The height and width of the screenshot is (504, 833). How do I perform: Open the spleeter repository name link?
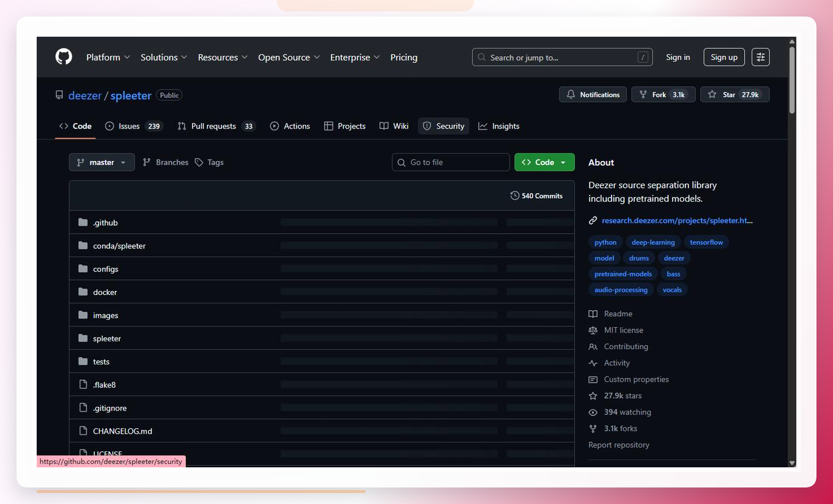pos(131,95)
